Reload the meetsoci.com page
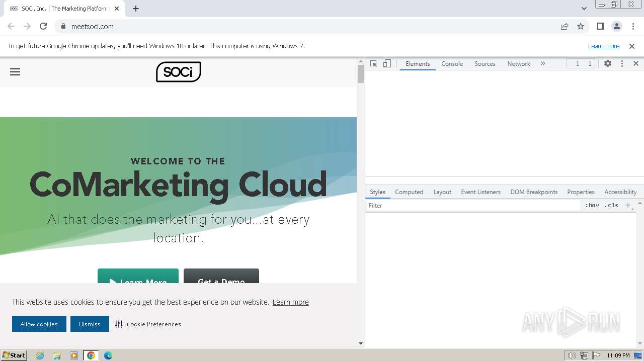Screen dimensions: 644x362 tap(43, 26)
